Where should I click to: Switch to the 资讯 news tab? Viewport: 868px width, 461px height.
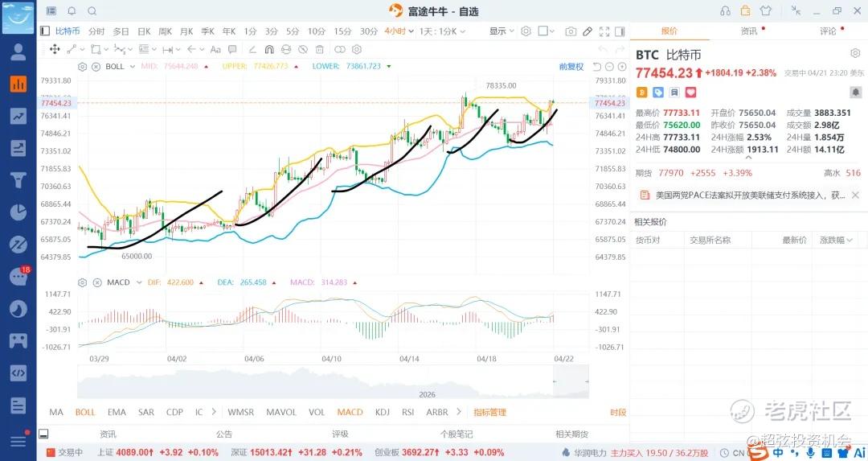[749, 31]
